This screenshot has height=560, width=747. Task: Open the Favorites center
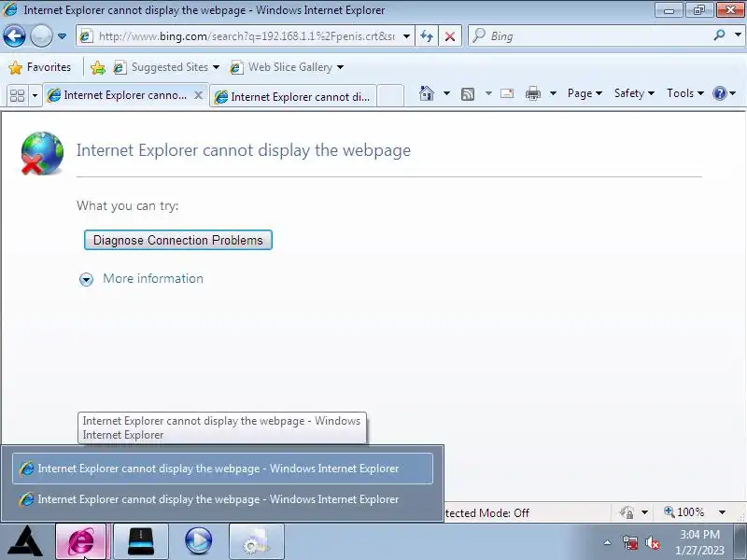point(40,67)
